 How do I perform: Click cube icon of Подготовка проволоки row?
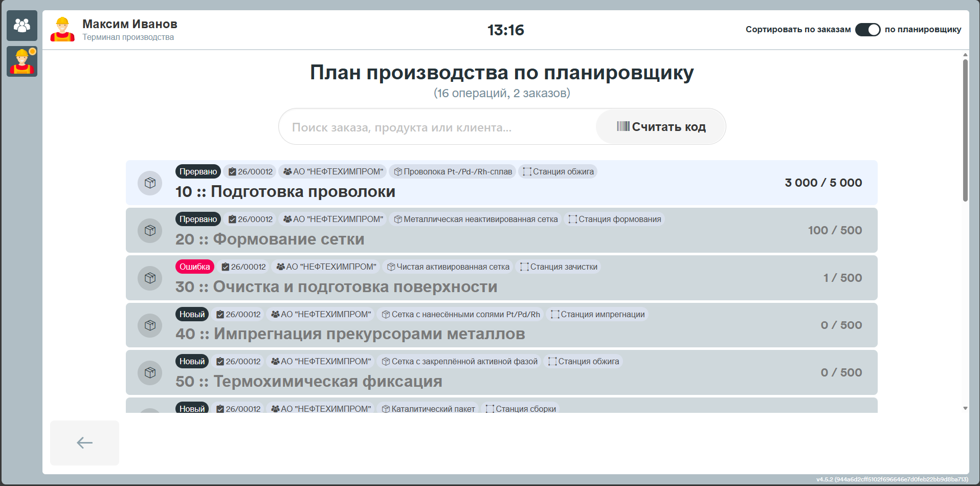150,183
